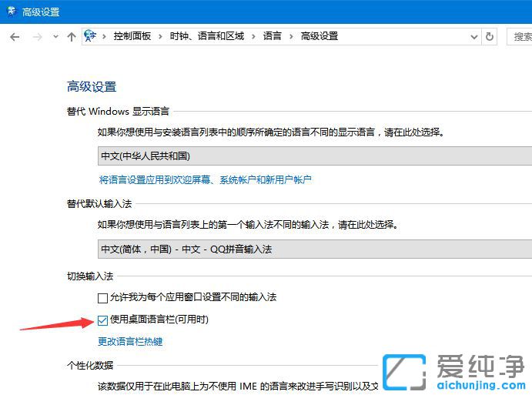Image resolution: width=532 pixels, height=395 pixels.
Task: Select 高级设置 breadcrumb
Action: pyautogui.click(x=320, y=36)
